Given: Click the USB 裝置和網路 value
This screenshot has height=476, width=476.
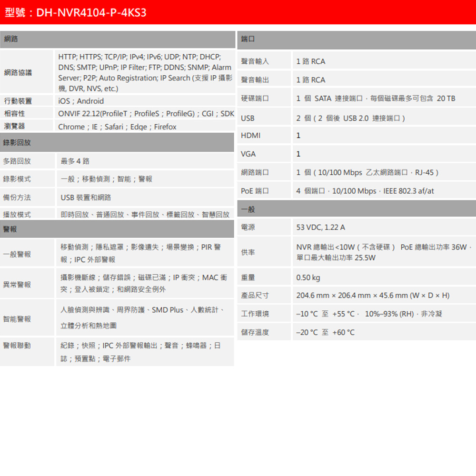Looking at the screenshot, I should point(86,198).
